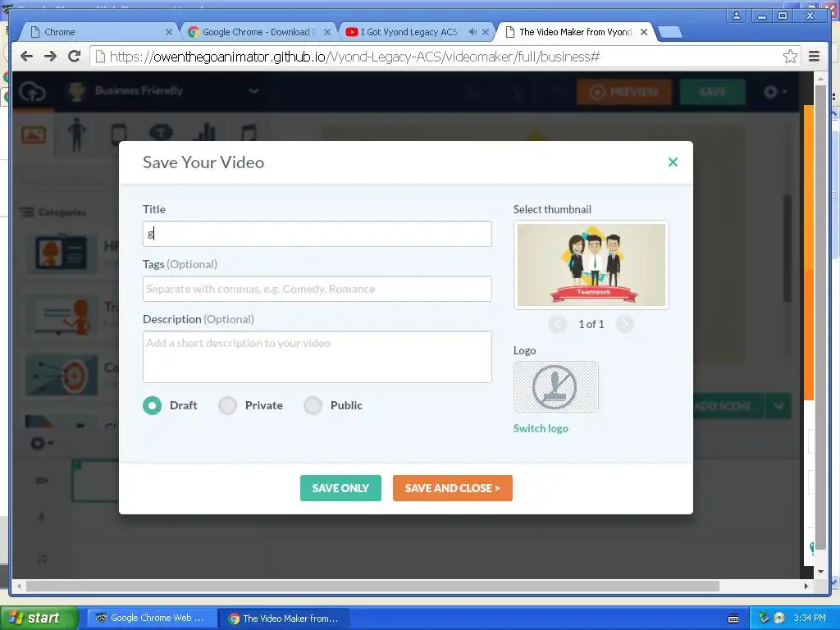Click the Categories list icon
Viewport: 840px width, 630px height.
point(26,212)
